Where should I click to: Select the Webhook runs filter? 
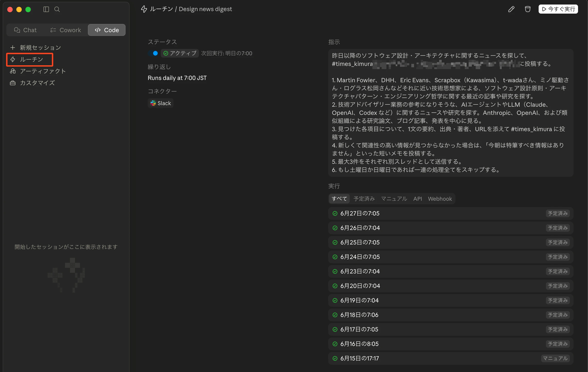[440, 199]
